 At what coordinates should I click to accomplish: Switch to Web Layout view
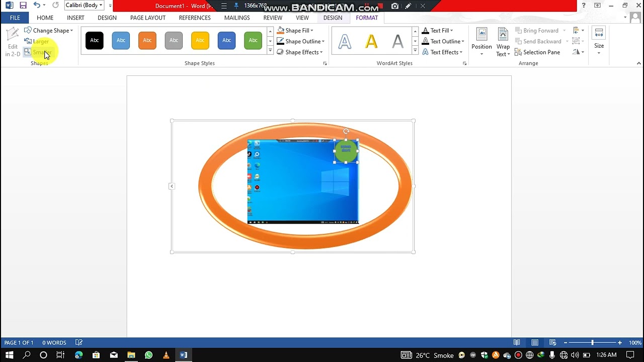point(552,342)
